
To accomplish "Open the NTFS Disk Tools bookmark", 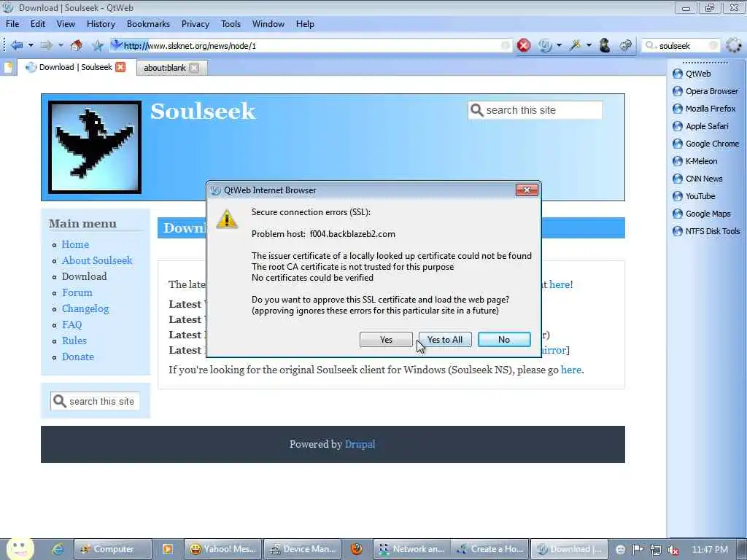I will click(706, 231).
